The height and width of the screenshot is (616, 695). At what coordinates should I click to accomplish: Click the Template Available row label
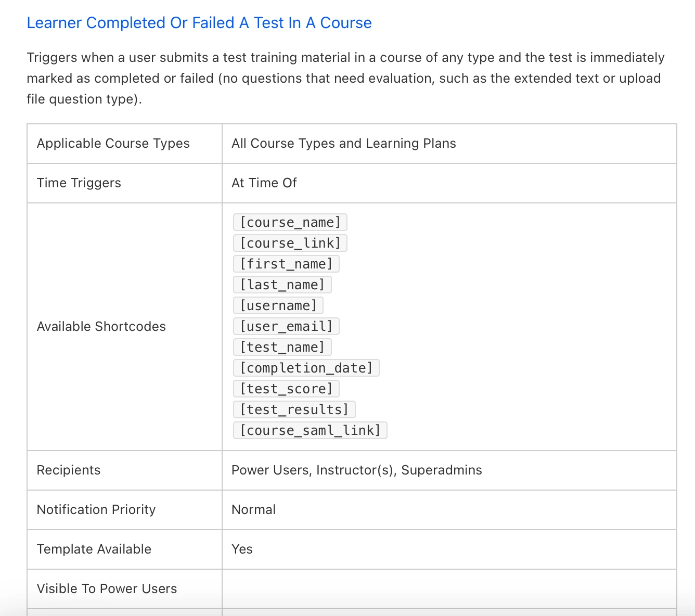(x=94, y=549)
